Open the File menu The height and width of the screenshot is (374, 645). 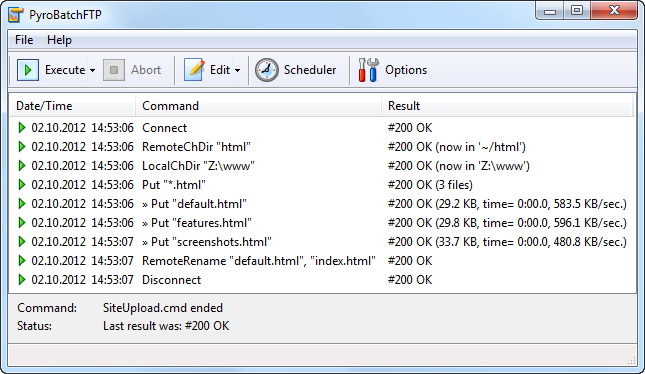pos(24,40)
